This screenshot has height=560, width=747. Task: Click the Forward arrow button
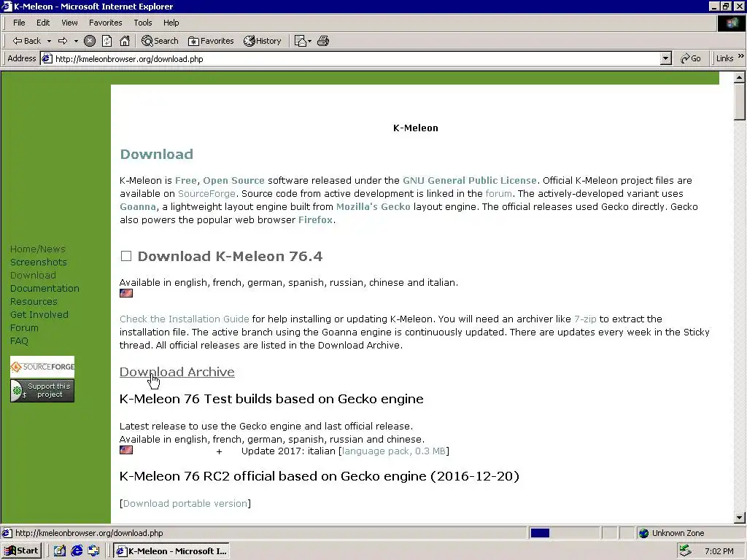coord(63,41)
